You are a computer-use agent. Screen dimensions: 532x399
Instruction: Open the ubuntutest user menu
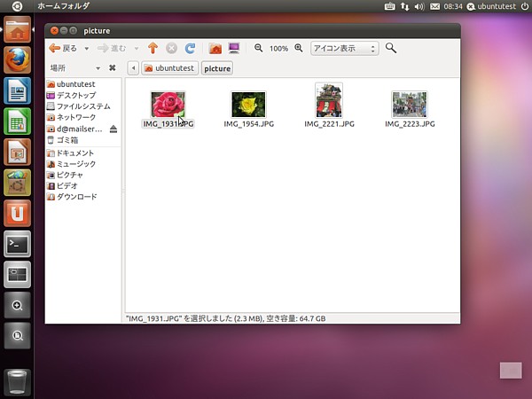tap(491, 6)
